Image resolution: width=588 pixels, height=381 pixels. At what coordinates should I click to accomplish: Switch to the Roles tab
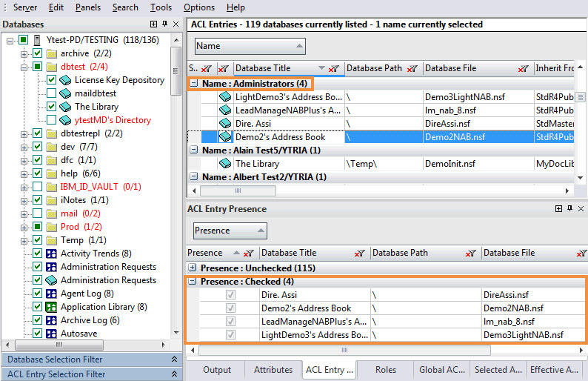coord(386,370)
